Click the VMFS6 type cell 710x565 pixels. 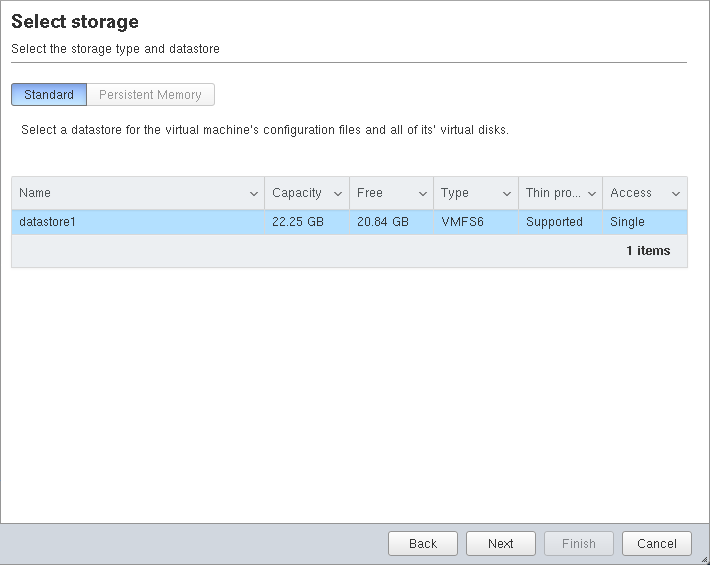(x=476, y=222)
